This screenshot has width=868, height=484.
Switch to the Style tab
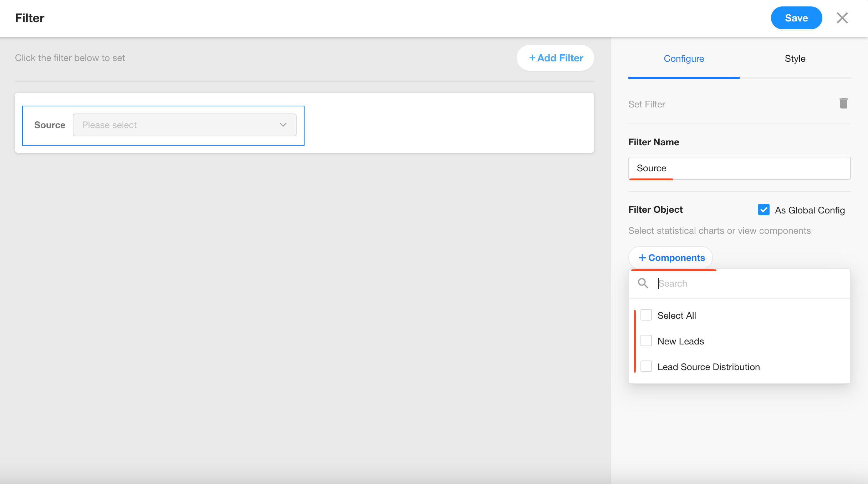tap(795, 59)
